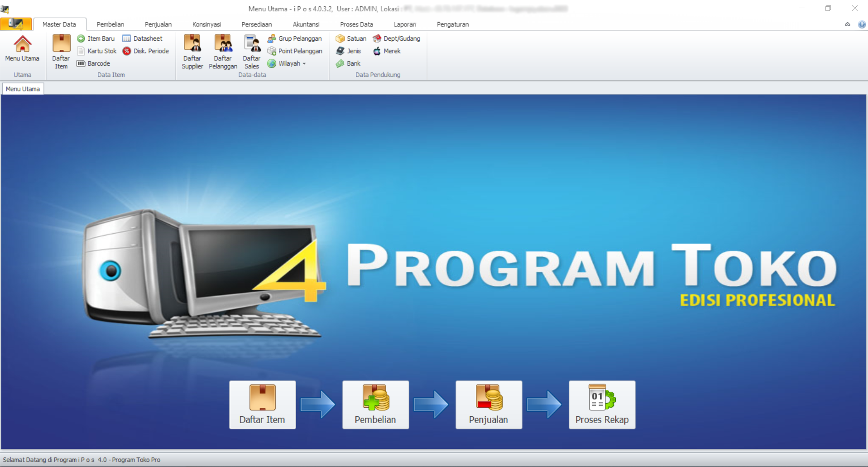Open the Daftar Supplier list
Screen dimensions: 868x467
pos(192,52)
